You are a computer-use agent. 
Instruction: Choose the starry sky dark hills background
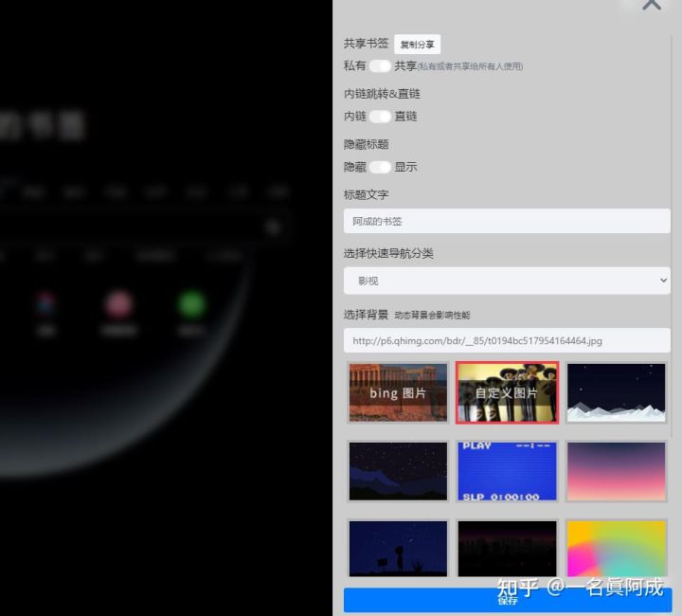[x=398, y=471]
